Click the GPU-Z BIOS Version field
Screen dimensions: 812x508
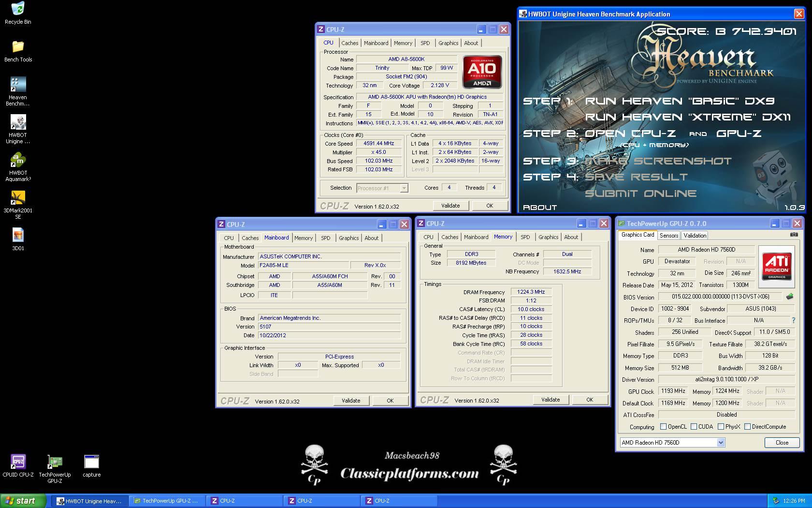[720, 297]
